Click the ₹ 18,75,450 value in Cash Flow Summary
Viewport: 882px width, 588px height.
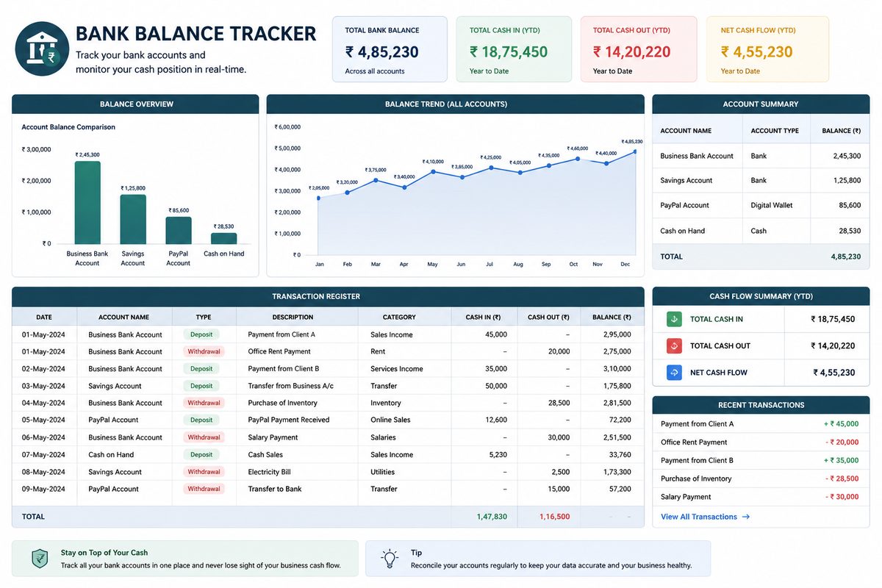click(x=833, y=319)
